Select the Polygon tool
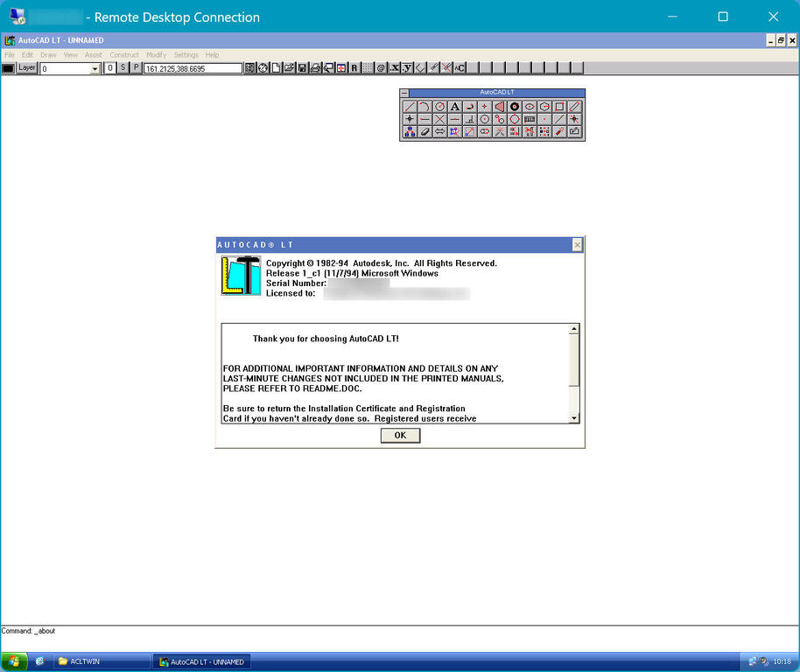The image size is (800, 672). (544, 107)
